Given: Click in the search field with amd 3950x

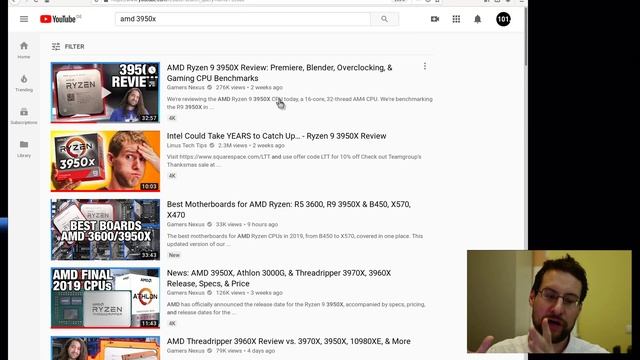Looking at the screenshot, I should coord(243,19).
